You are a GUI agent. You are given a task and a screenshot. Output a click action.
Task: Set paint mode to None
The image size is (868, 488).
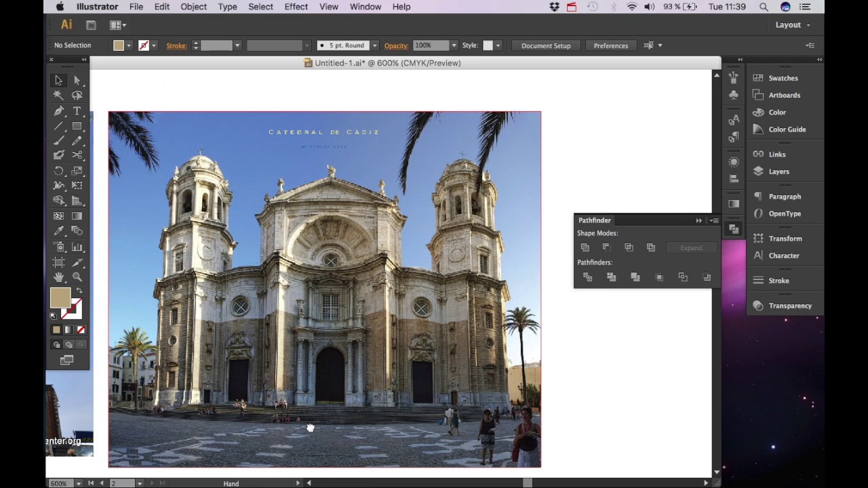coord(81,330)
